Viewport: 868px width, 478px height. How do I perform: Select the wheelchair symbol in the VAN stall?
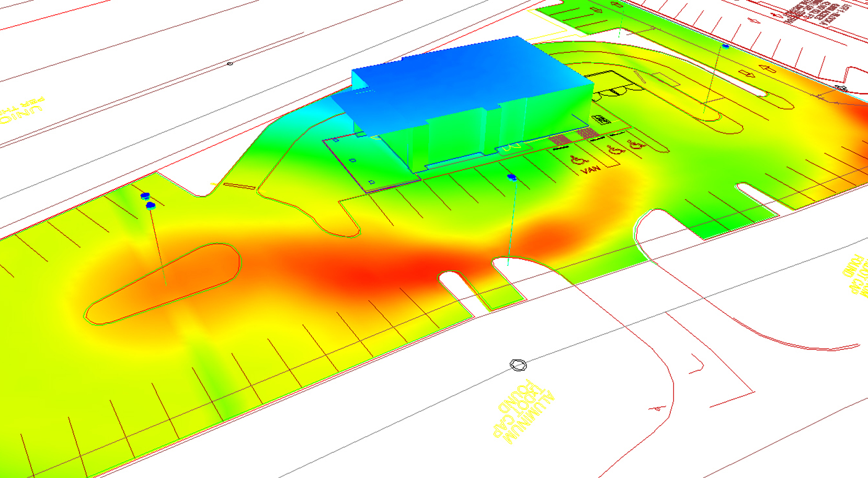coord(578,160)
